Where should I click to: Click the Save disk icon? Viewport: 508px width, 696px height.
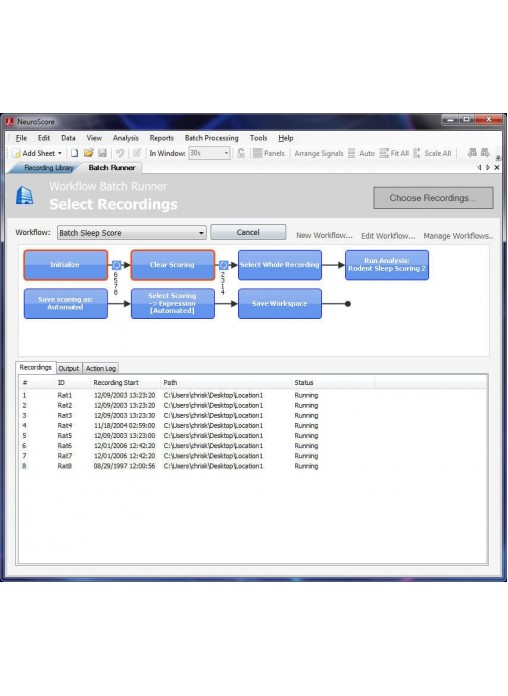pyautogui.click(x=103, y=153)
